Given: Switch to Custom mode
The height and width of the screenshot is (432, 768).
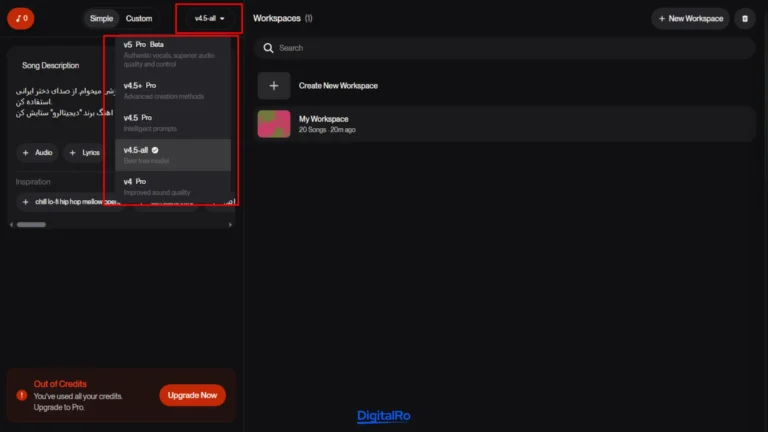Looking at the screenshot, I should click(x=139, y=18).
